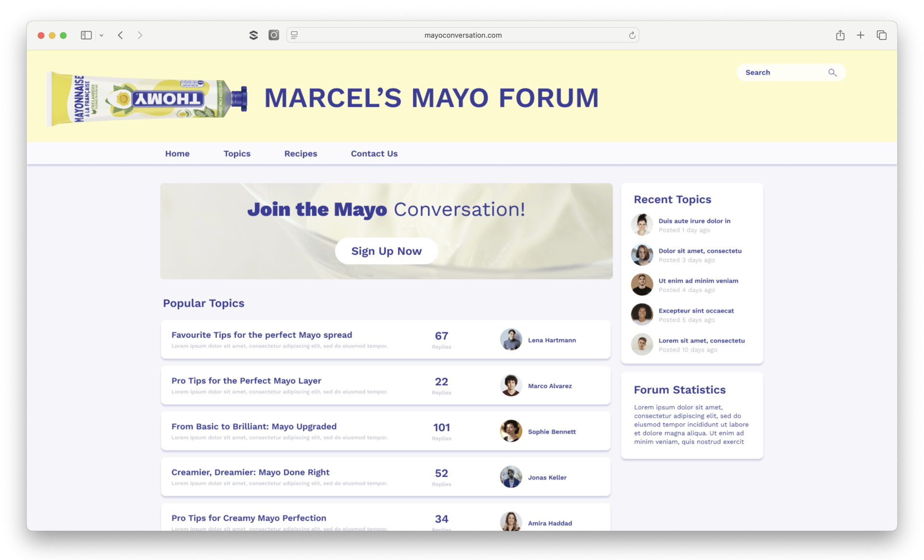
Task: Click the browser forward arrow
Action: coord(140,35)
